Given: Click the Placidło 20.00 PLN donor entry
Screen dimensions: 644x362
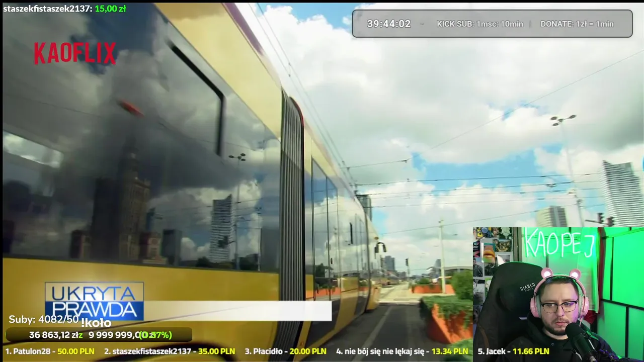Looking at the screenshot, I should (285, 351).
